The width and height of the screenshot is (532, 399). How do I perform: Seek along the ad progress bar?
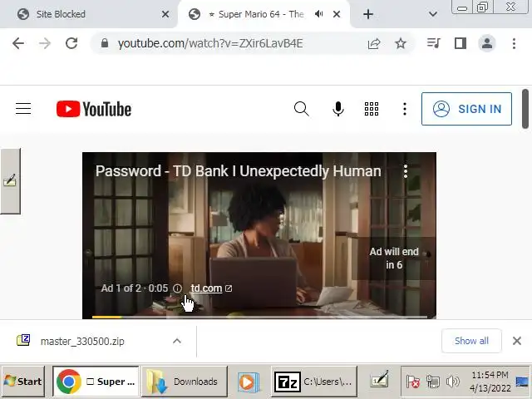(x=259, y=317)
